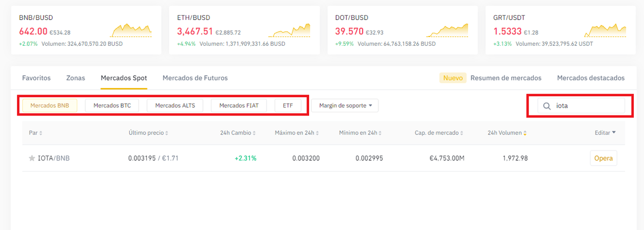Sort by 24h Cambio column arrows

pos(254,133)
